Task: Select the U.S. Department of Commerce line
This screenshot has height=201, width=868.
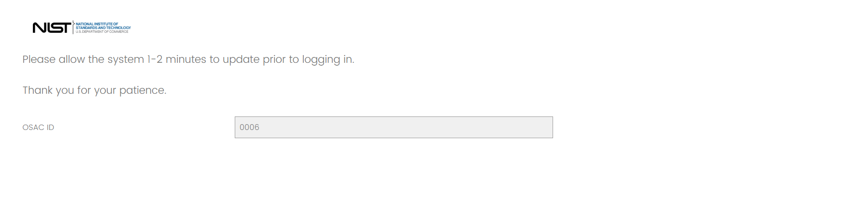Action: pos(102,31)
